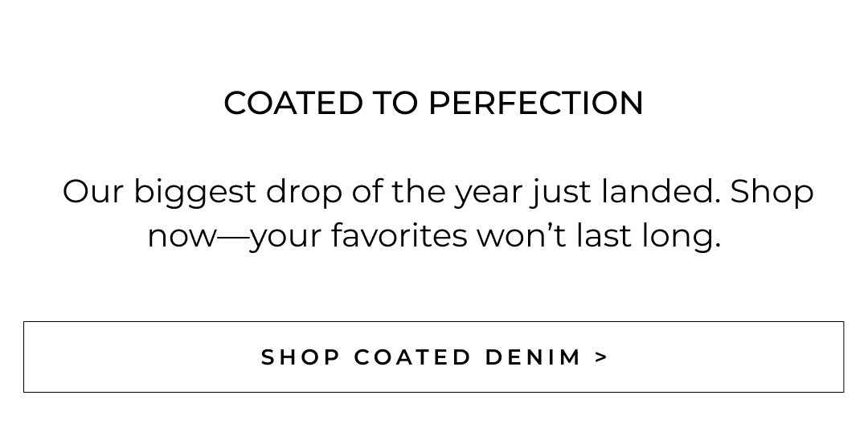The image size is (868, 428).
Task: Click the word DENIM in the button
Action: (534, 357)
